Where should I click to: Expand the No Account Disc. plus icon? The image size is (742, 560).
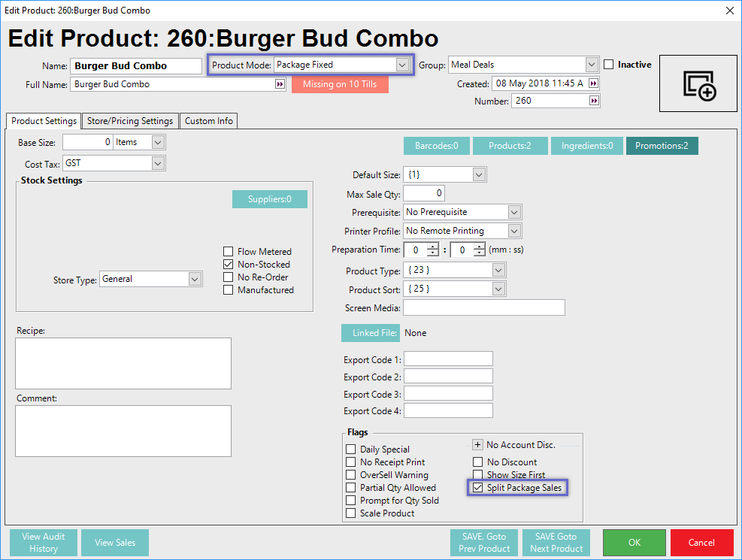coord(477,444)
